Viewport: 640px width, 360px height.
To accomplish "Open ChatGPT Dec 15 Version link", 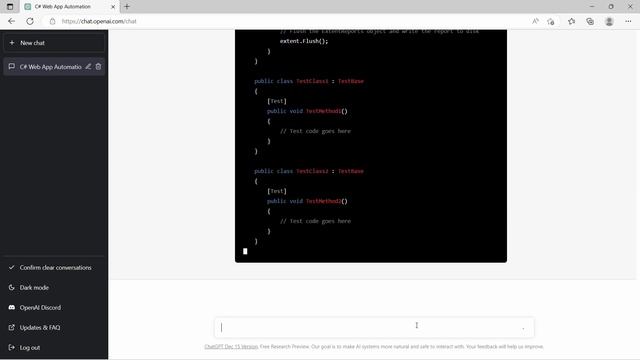I will [x=231, y=347].
